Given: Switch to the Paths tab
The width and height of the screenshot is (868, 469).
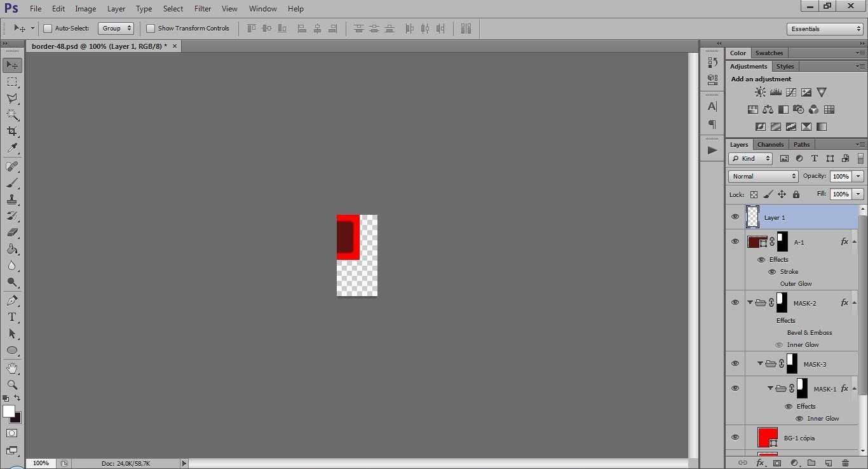Looking at the screenshot, I should coord(802,145).
